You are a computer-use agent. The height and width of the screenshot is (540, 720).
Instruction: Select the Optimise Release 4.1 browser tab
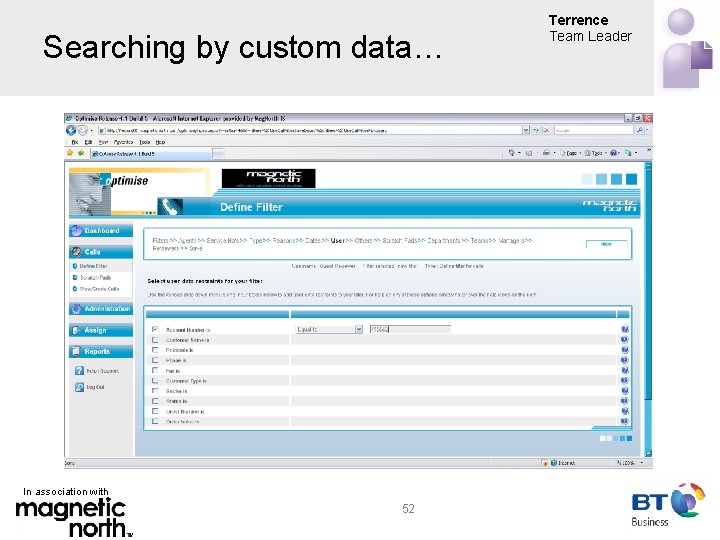tap(152, 153)
